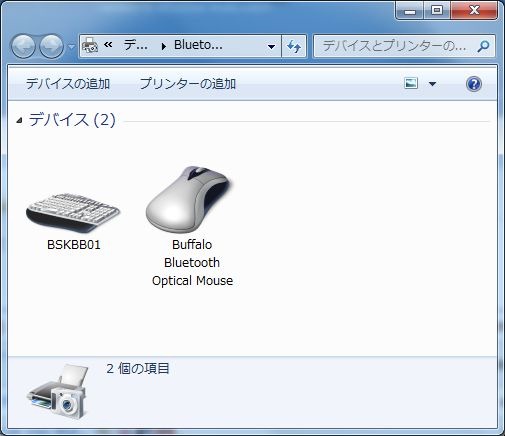This screenshot has height=436, width=505.
Task: Click the devices and printers icon in details pane
Action: coord(57,391)
